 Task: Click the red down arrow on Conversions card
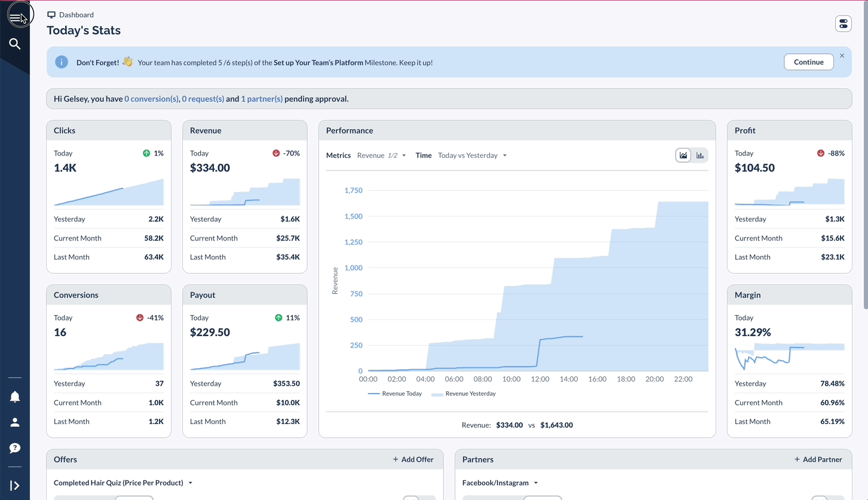(140, 318)
